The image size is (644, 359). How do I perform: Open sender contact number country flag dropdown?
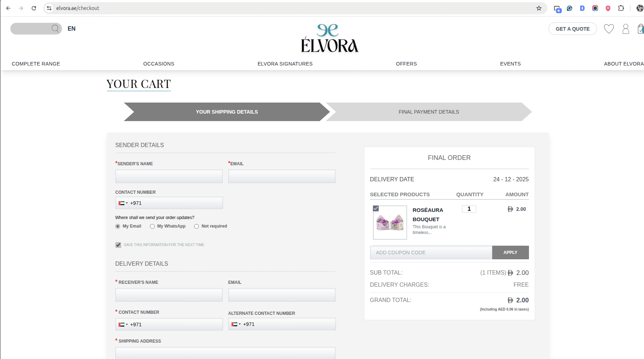(123, 203)
